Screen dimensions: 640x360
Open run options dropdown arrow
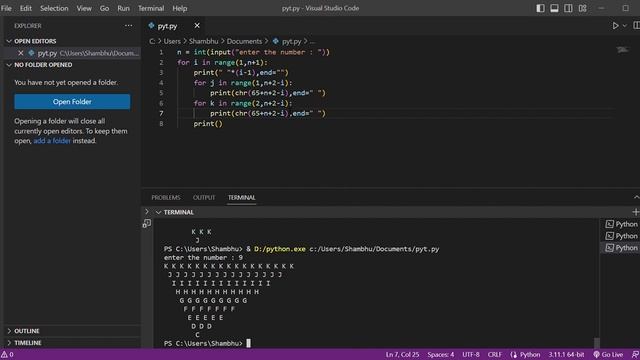624,26
